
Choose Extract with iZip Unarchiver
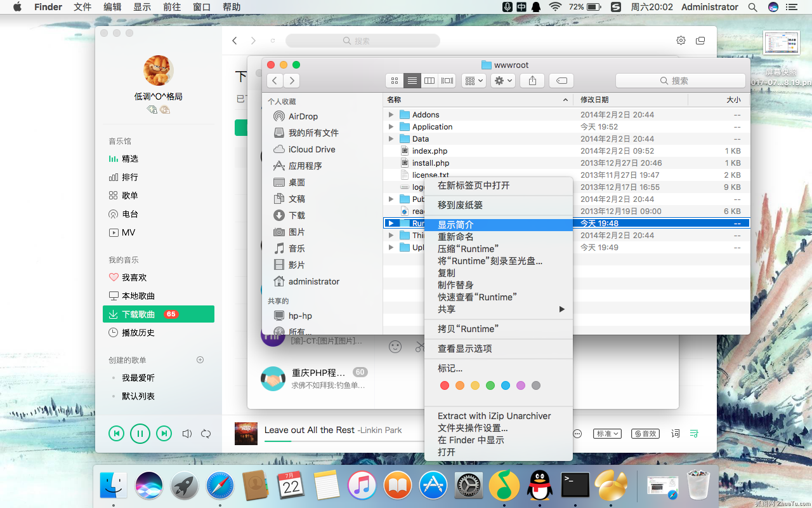[x=499, y=416]
